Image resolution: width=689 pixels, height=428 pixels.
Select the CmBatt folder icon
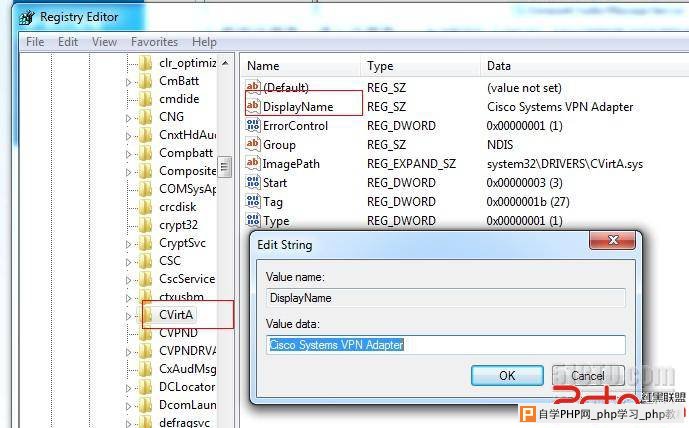pyautogui.click(x=145, y=81)
